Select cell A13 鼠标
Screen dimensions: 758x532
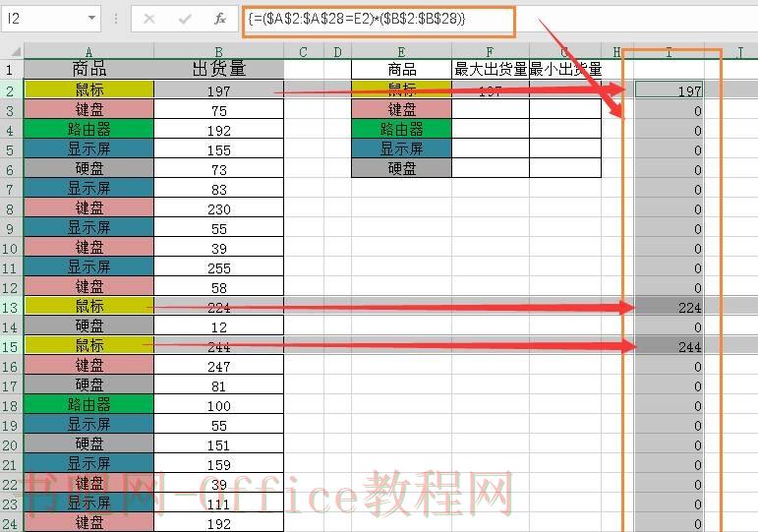88,307
